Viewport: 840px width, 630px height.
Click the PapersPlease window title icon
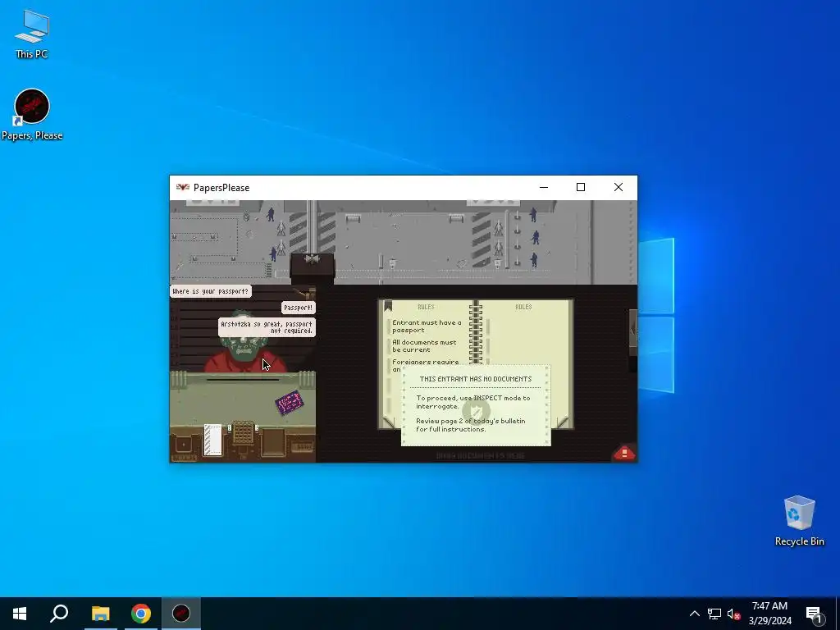pos(183,188)
